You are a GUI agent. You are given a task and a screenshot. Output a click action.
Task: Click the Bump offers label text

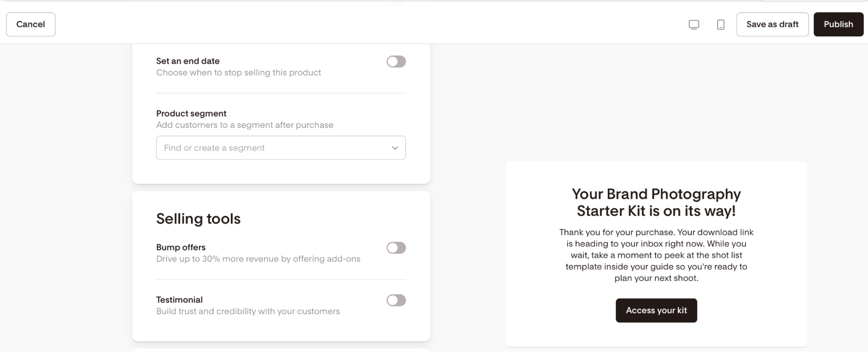point(181,247)
